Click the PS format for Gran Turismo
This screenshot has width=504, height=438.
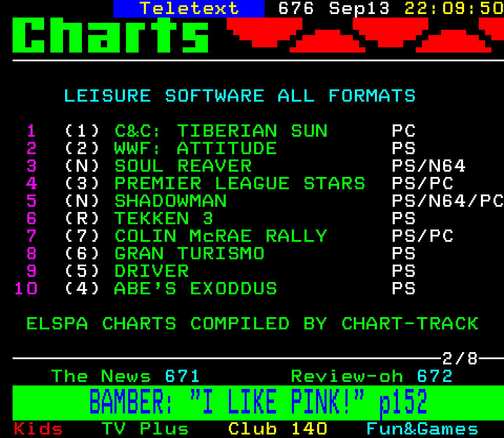click(404, 254)
